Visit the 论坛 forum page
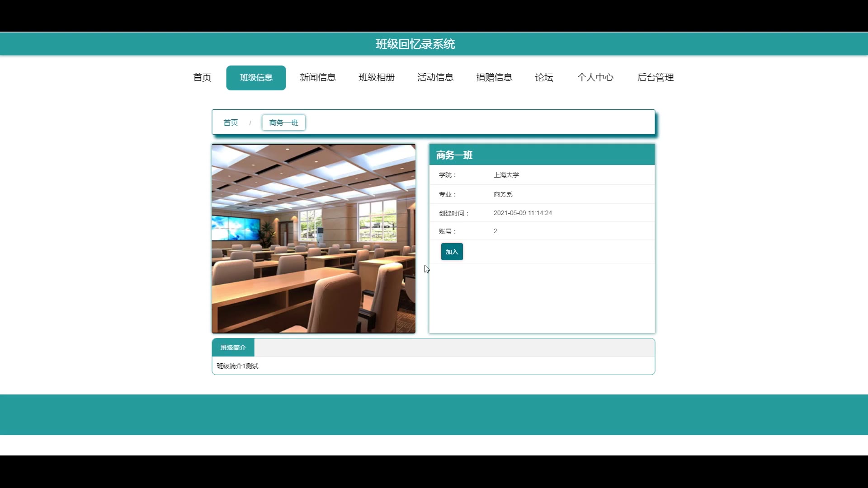Screen dimensions: 868x488 tap(544, 77)
